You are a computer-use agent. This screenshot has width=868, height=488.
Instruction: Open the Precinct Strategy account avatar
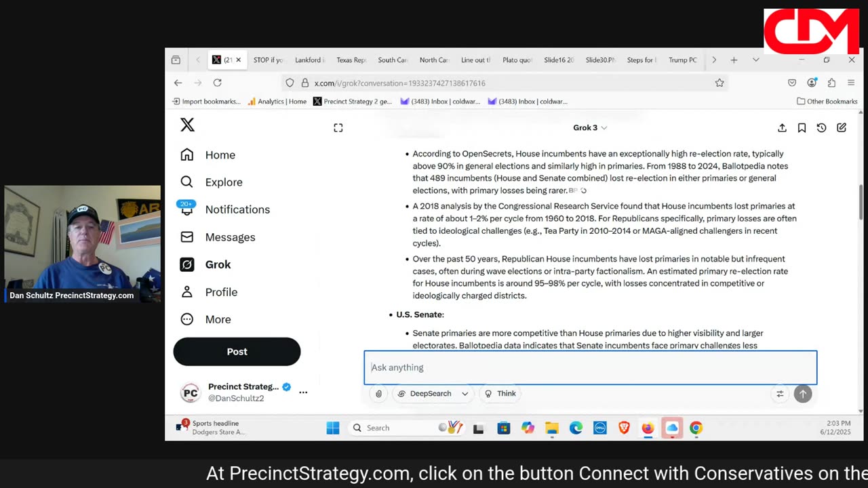click(x=191, y=392)
